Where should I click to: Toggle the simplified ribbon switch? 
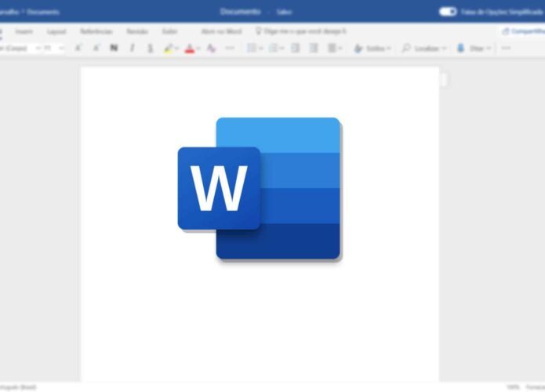(448, 12)
